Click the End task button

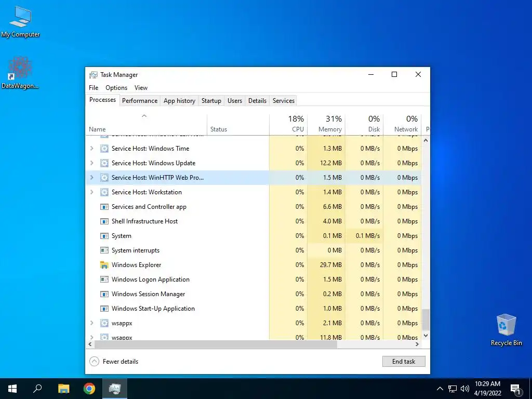point(404,362)
